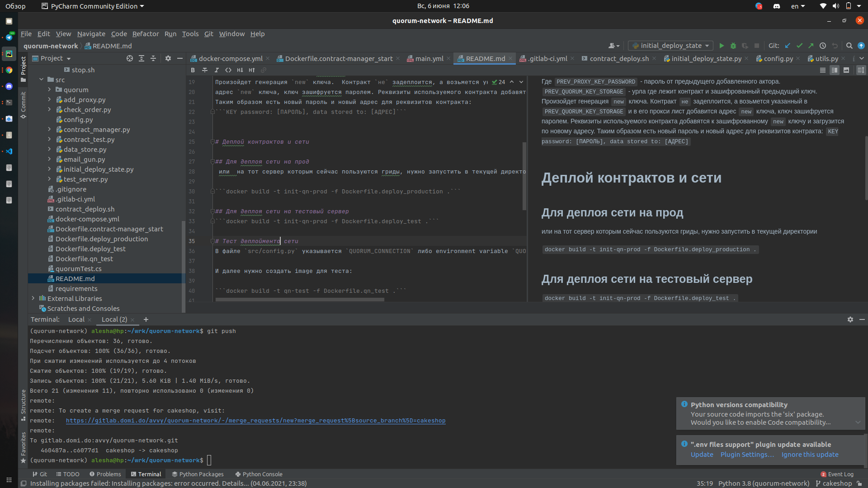868x488 pixels.
Task: Apply strikethrough formatting in markdown editor
Action: pos(205,70)
